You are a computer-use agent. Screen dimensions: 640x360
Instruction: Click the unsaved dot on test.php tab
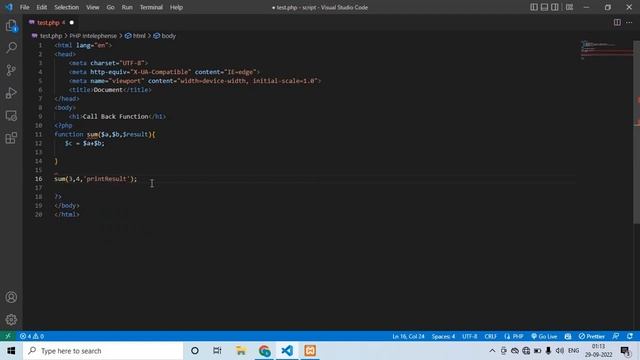click(71, 22)
